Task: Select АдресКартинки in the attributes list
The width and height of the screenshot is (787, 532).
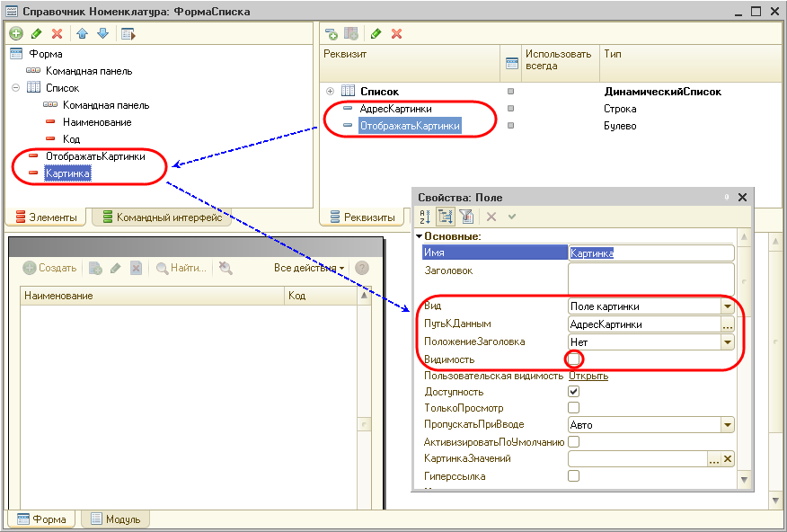Action: coord(395,109)
